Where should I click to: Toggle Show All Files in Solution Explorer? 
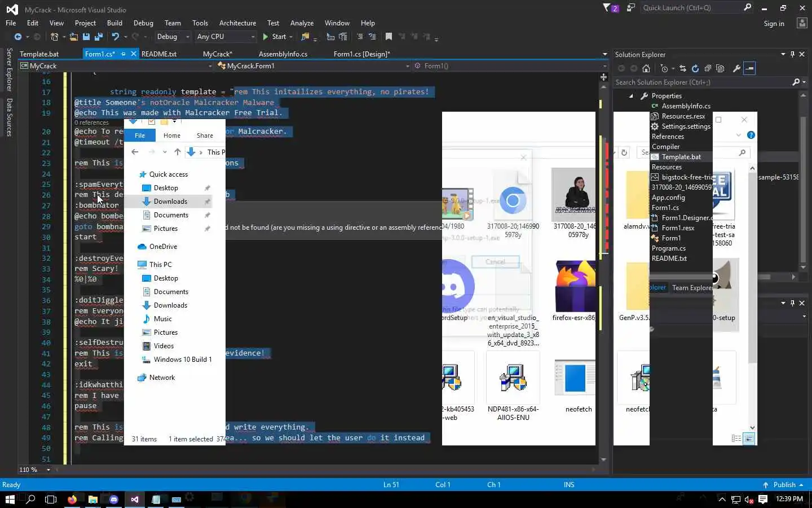720,68
